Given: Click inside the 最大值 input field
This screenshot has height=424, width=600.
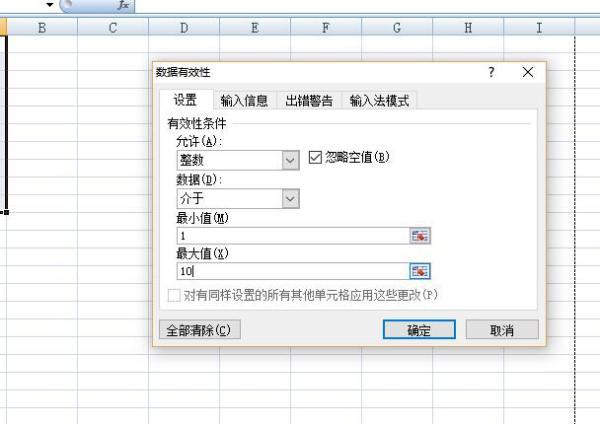Looking at the screenshot, I should (292, 271).
